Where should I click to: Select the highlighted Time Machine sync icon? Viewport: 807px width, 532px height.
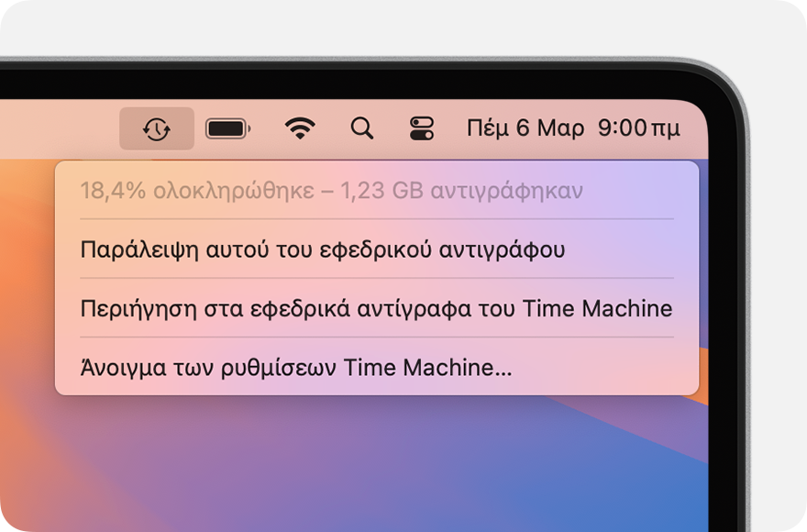(156, 128)
